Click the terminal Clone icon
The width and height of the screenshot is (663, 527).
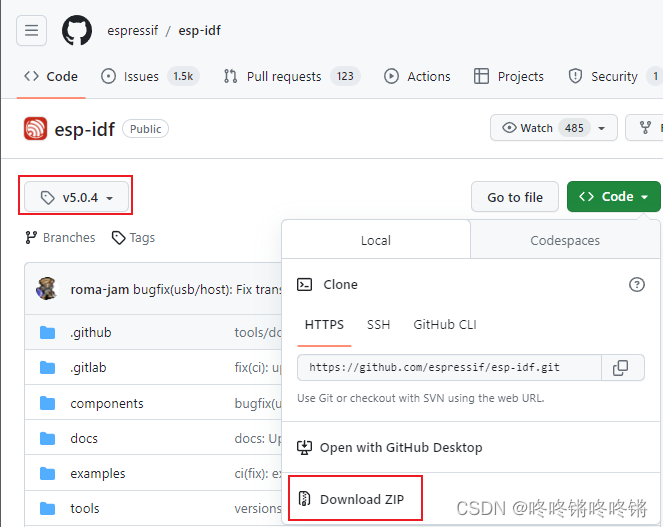pos(304,285)
